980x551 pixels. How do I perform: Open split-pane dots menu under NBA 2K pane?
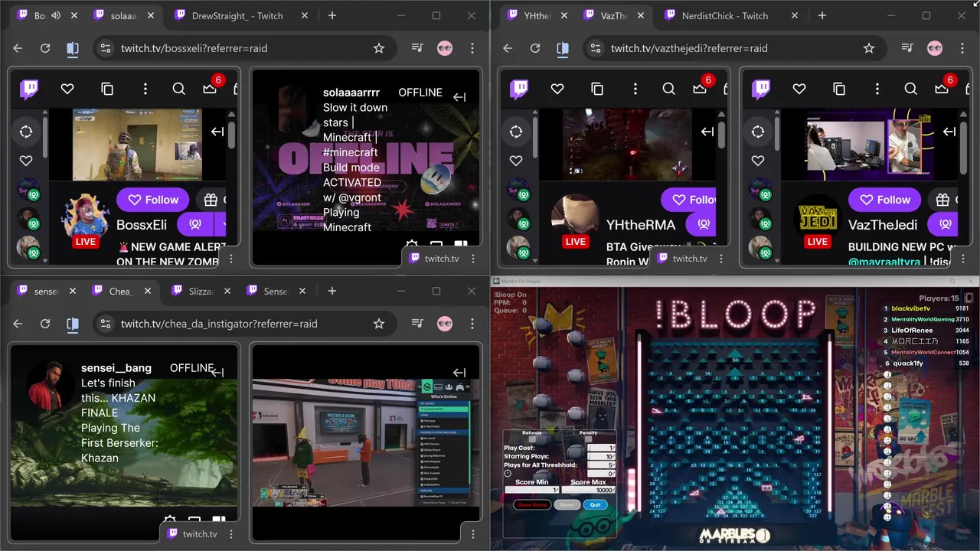click(473, 534)
